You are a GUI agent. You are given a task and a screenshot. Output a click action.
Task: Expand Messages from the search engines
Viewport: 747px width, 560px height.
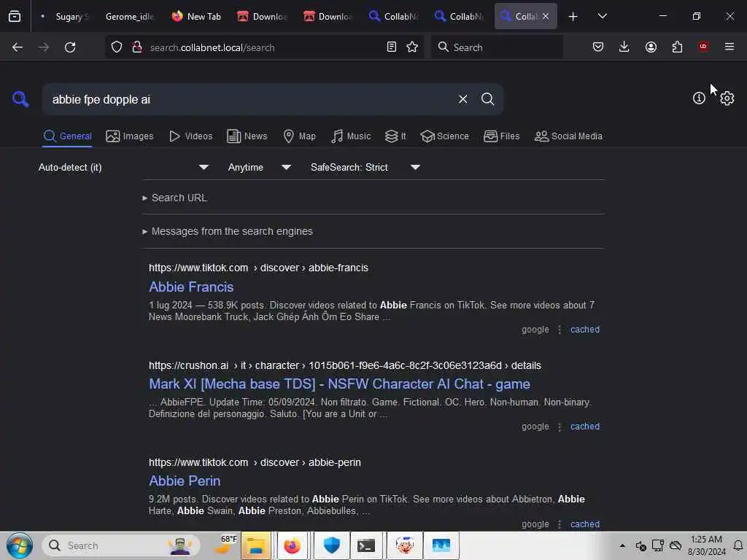tap(228, 231)
